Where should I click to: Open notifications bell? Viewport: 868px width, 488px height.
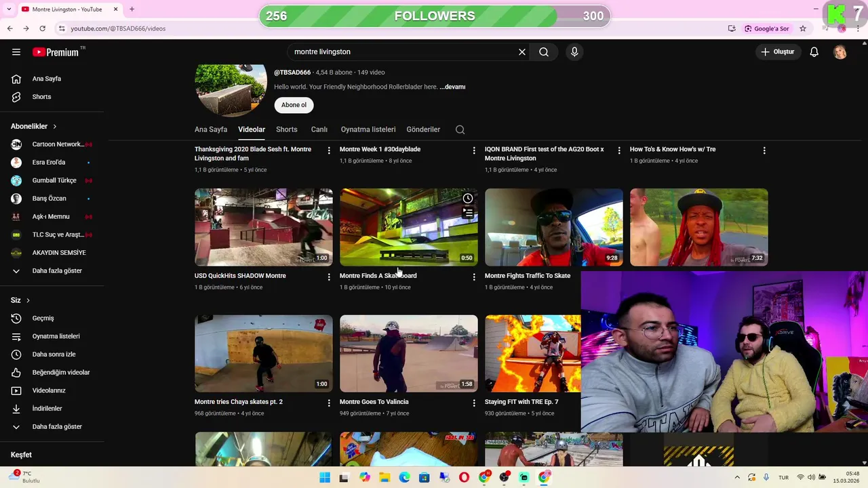point(814,52)
